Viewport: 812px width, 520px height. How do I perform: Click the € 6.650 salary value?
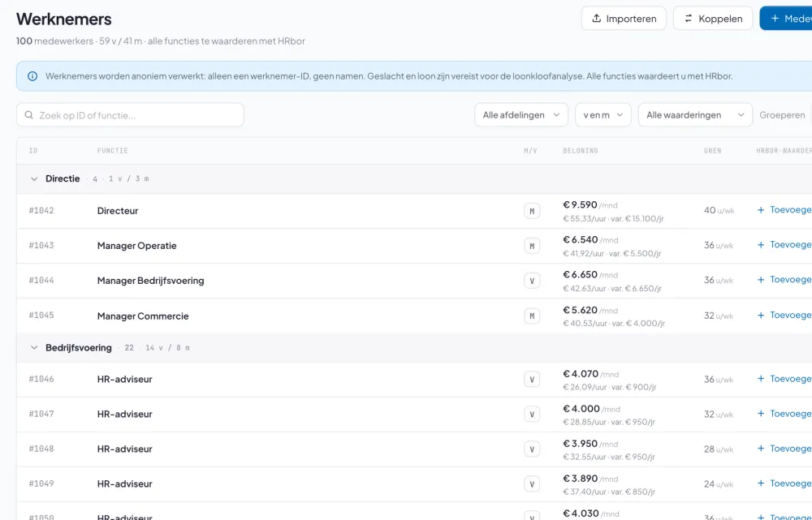[x=580, y=274]
